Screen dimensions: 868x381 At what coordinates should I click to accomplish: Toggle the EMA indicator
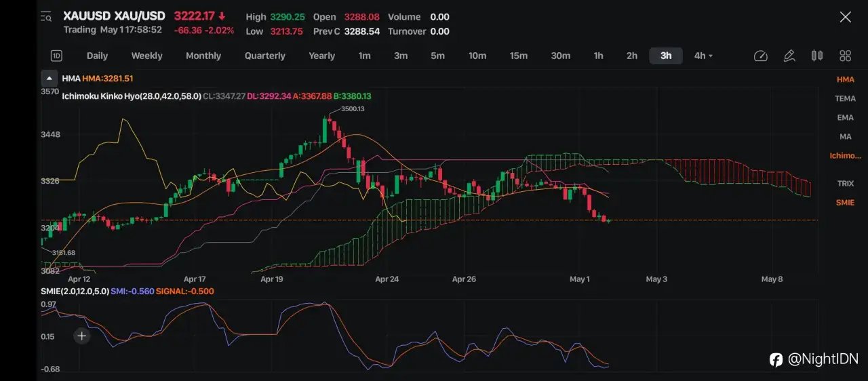845,117
